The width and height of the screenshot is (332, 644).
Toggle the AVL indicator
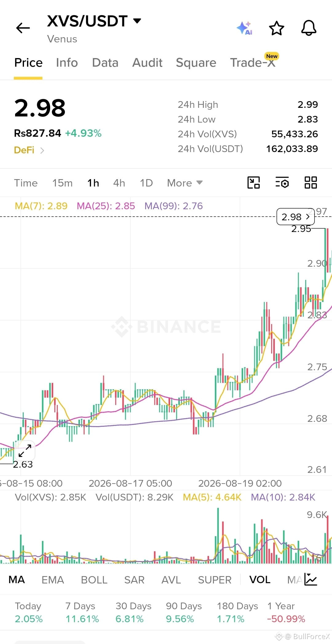tap(171, 579)
